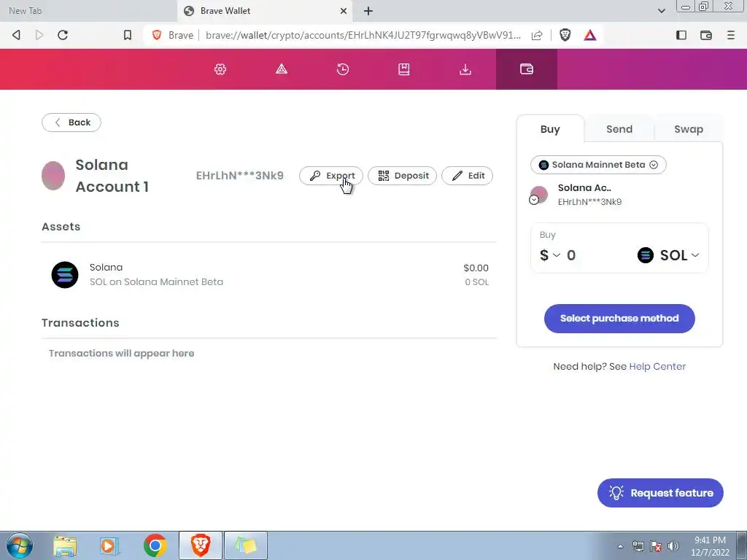Launch Windows Media Player from taskbar
This screenshot has height=560, width=747.
pos(109,545)
